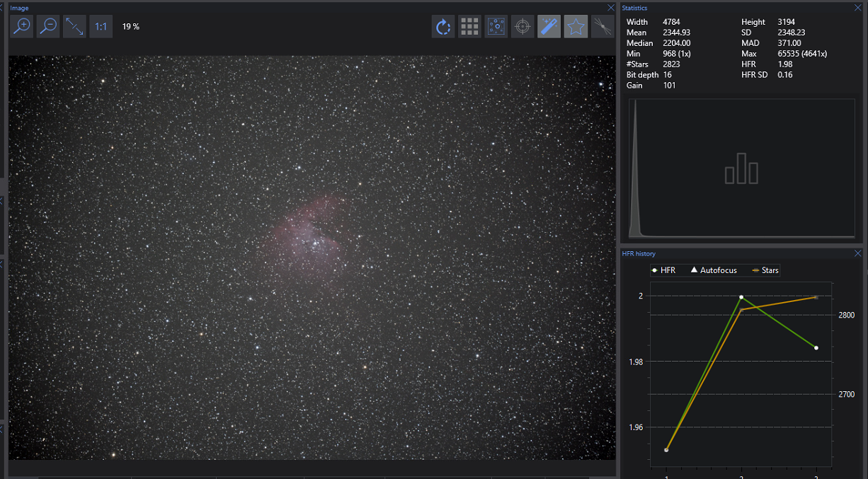
Task: Click the Autofocus legend entry
Action: point(714,270)
